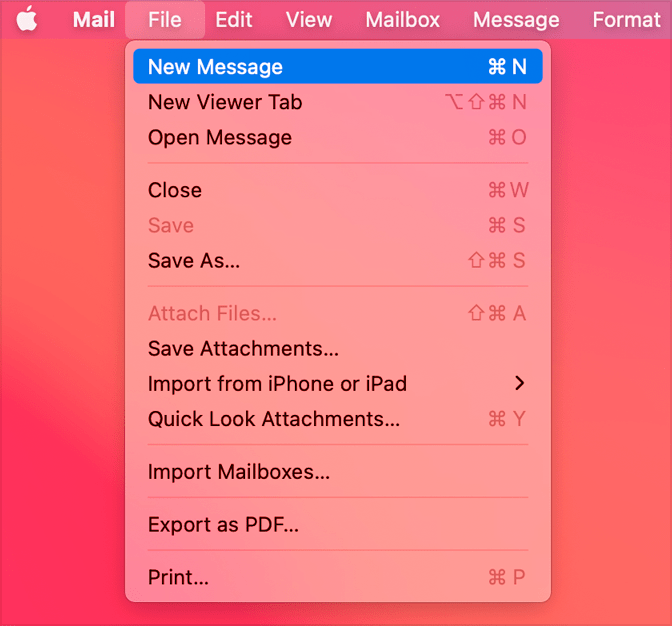Choose Open Message
This screenshot has width=672, height=626.
click(x=338, y=138)
